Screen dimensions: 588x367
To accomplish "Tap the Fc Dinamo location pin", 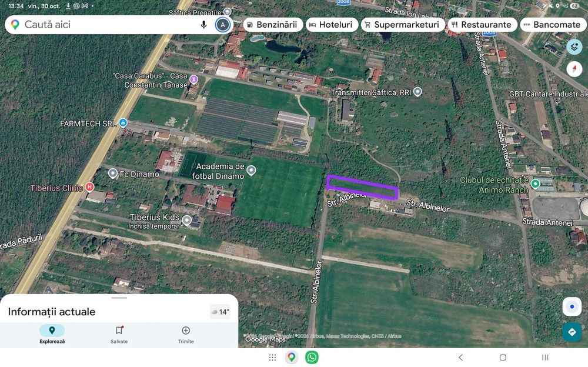I will [x=112, y=174].
